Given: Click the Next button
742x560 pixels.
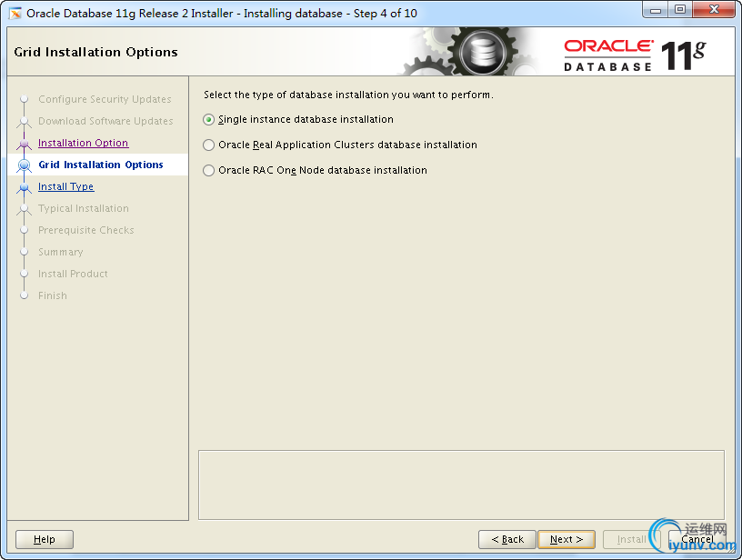Looking at the screenshot, I should tap(567, 539).
